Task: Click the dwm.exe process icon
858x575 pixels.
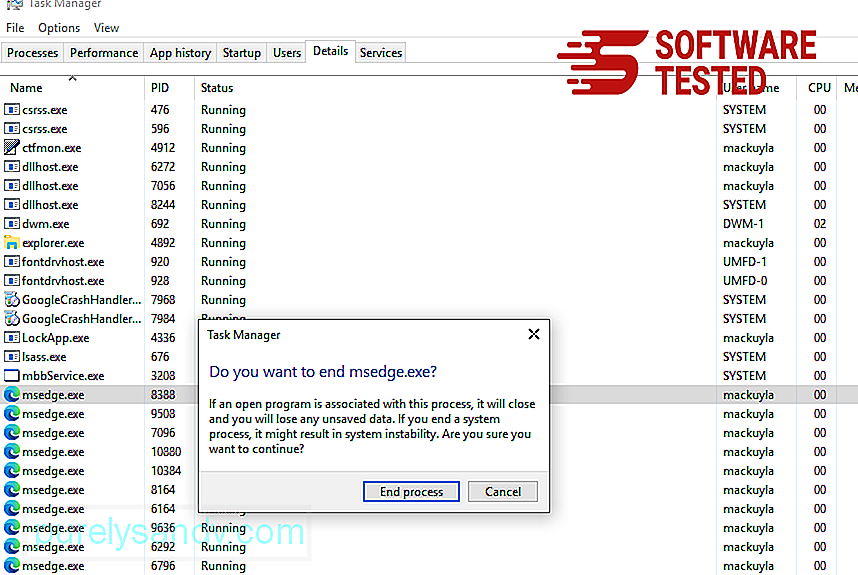Action: pos(11,223)
